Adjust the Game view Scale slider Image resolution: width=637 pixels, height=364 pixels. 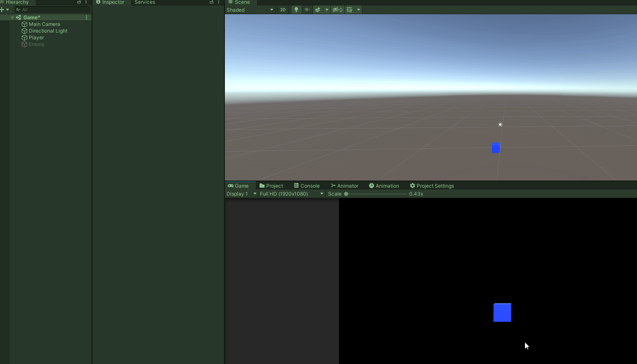346,193
